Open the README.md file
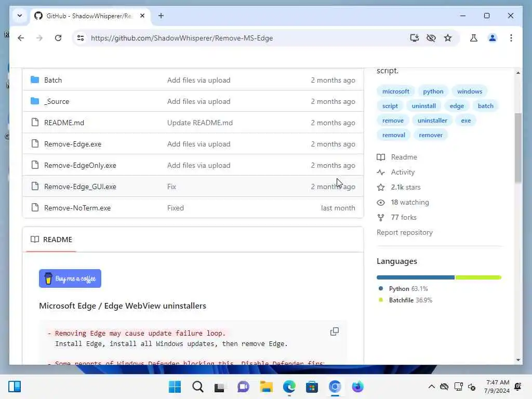This screenshot has height=399, width=532. (64, 123)
